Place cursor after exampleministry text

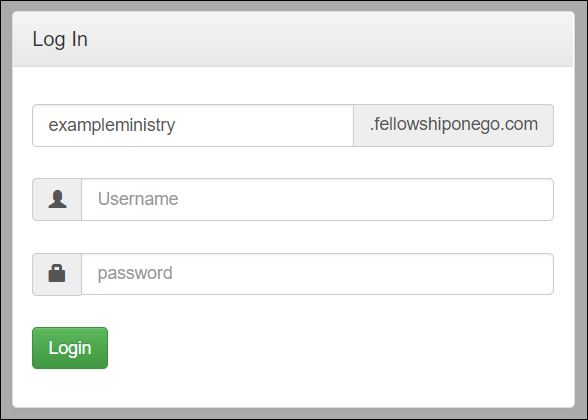coord(176,125)
